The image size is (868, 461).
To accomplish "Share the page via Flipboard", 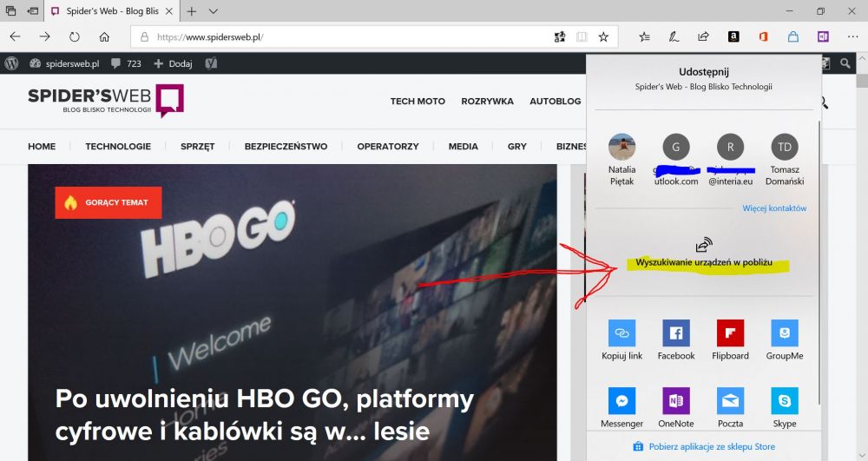I will point(730,339).
